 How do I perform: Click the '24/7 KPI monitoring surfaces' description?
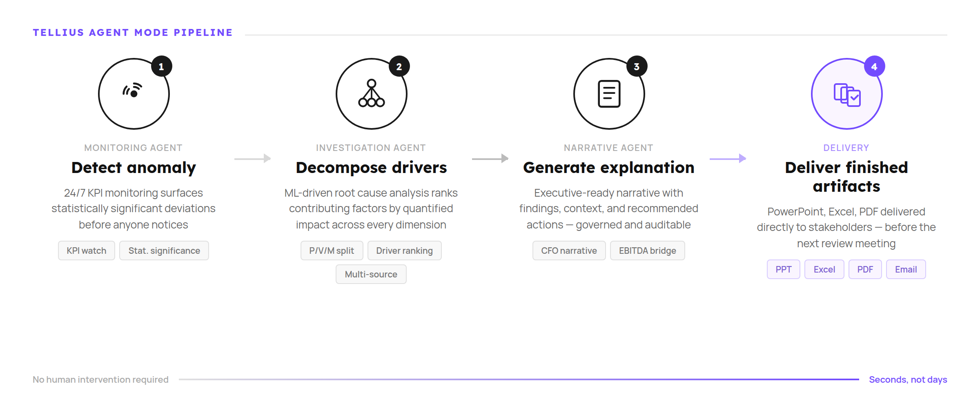pos(134,208)
